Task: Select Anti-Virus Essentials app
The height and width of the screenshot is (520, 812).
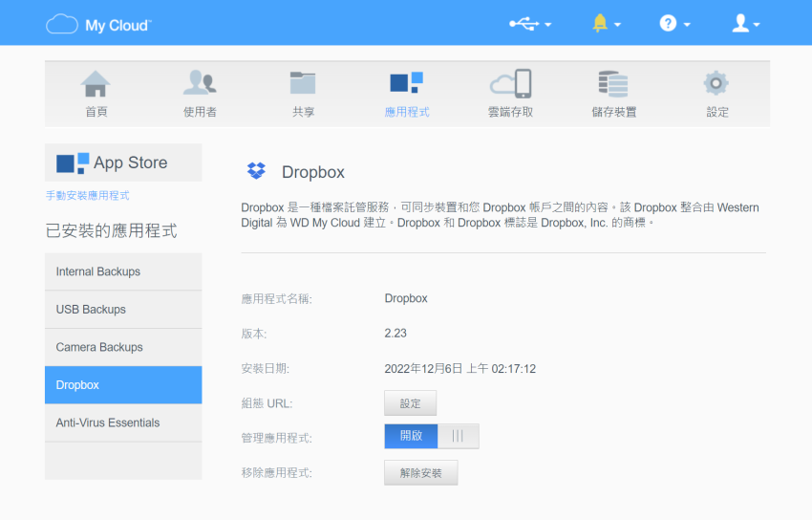Action: click(123, 422)
